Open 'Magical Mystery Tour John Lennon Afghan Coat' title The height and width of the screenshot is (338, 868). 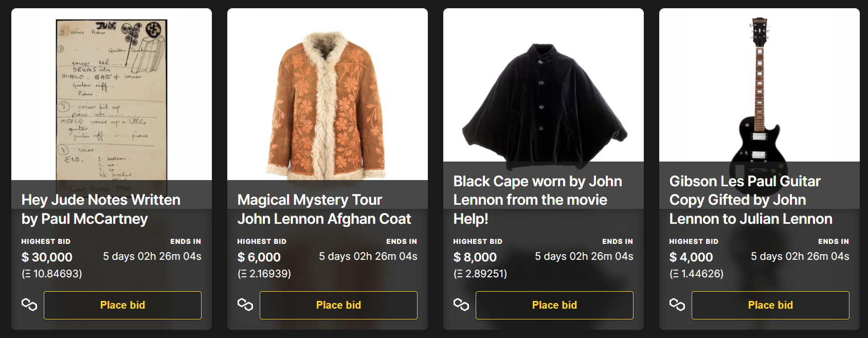(324, 209)
